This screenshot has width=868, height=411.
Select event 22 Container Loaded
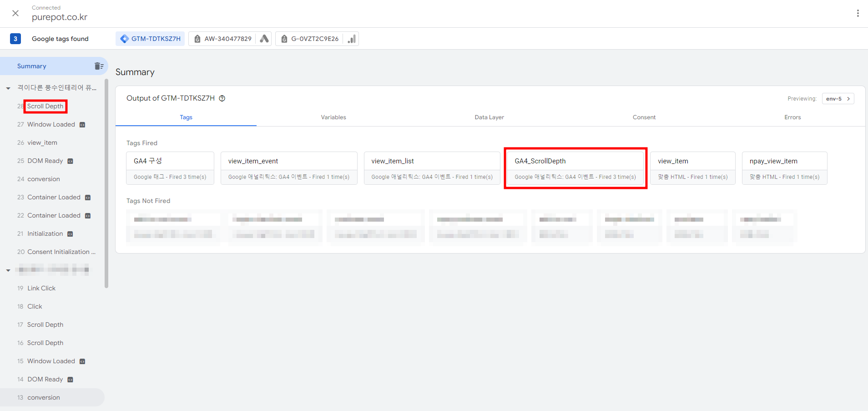point(54,215)
